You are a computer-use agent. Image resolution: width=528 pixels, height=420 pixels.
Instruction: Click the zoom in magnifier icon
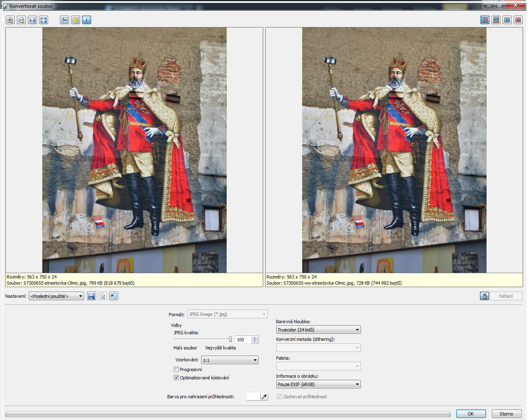(10, 20)
